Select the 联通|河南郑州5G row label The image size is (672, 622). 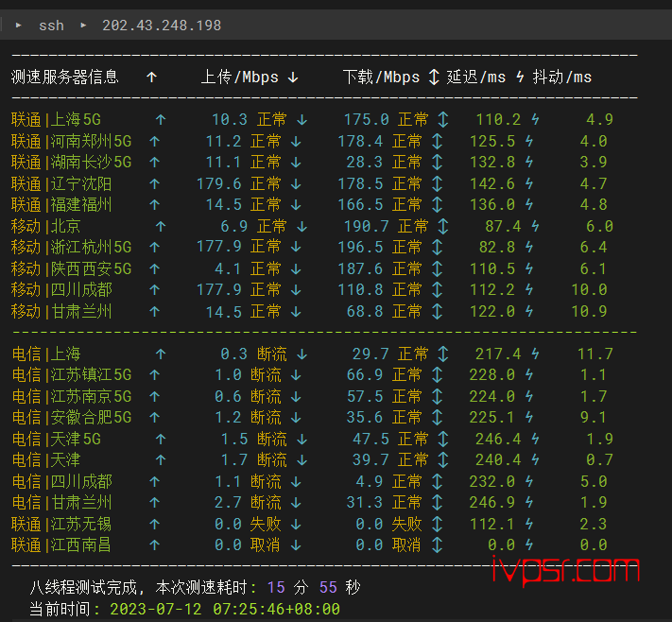tap(72, 141)
